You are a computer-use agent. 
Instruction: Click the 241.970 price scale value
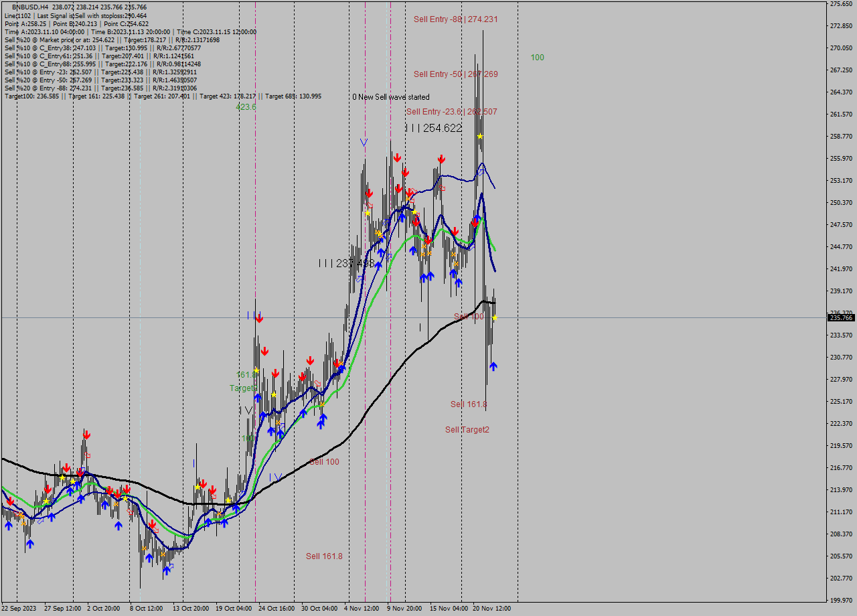point(841,269)
